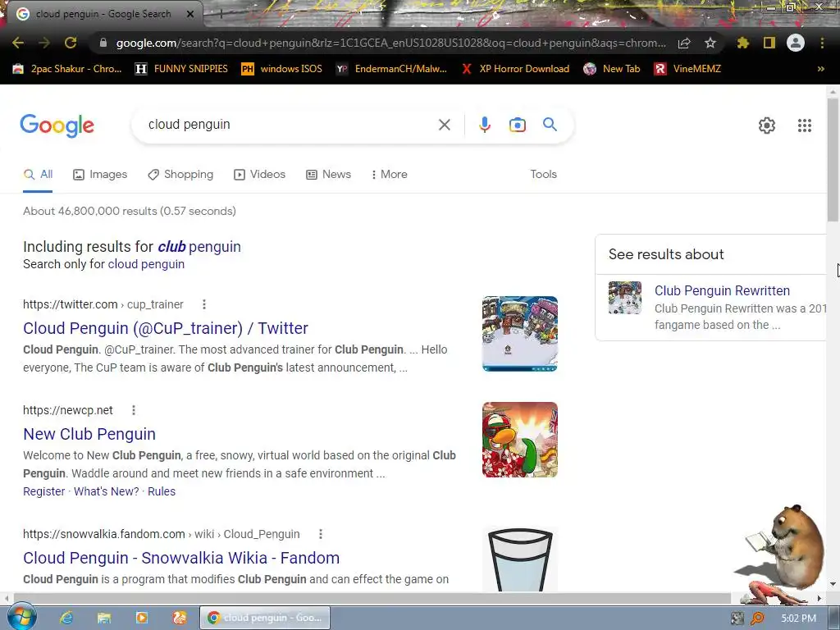
Task: Open the media player taskbar icon
Action: pos(142,618)
